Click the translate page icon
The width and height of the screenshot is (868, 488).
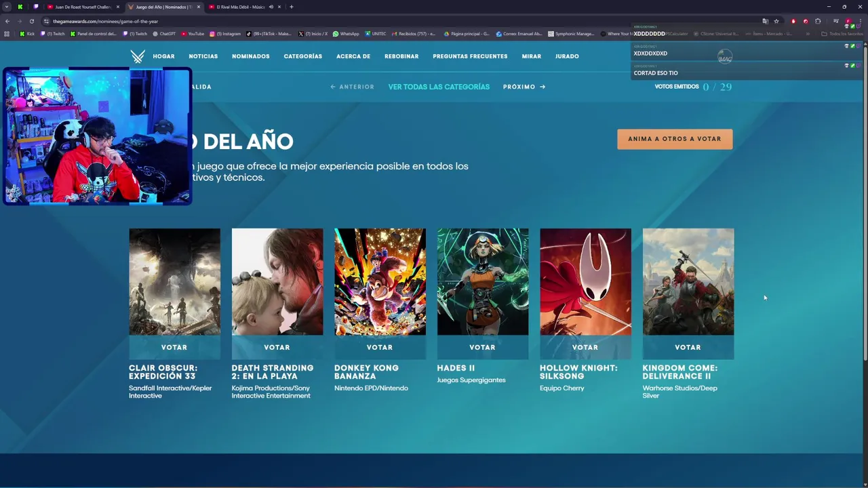coord(765,21)
